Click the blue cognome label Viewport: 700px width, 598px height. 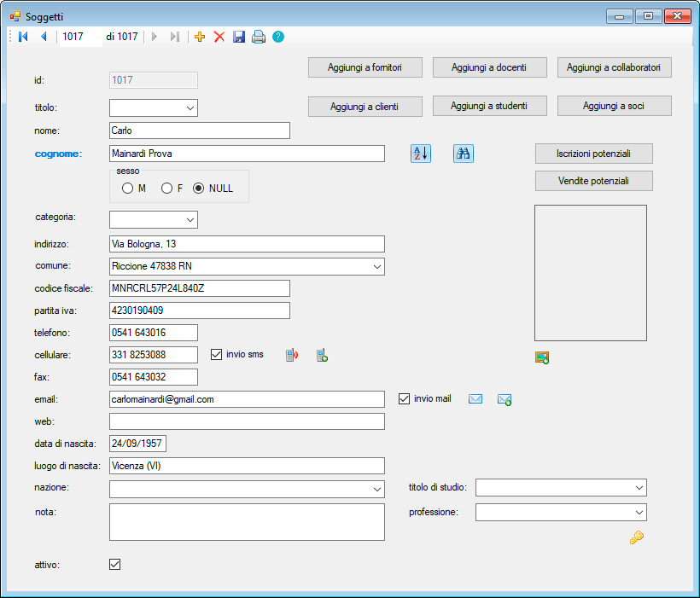(59, 154)
